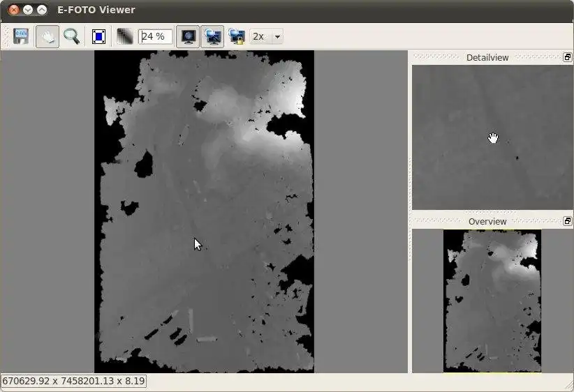Click the Detailview panel title

coord(487,57)
